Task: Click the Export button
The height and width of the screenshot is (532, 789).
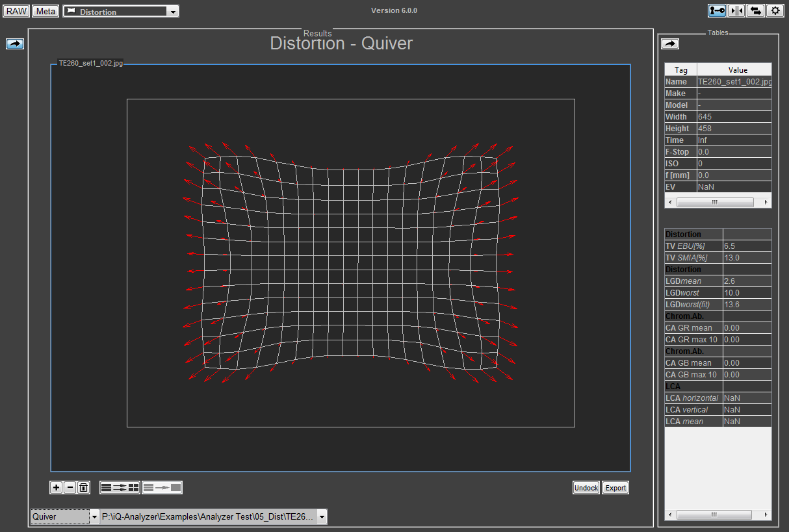Action: click(615, 488)
